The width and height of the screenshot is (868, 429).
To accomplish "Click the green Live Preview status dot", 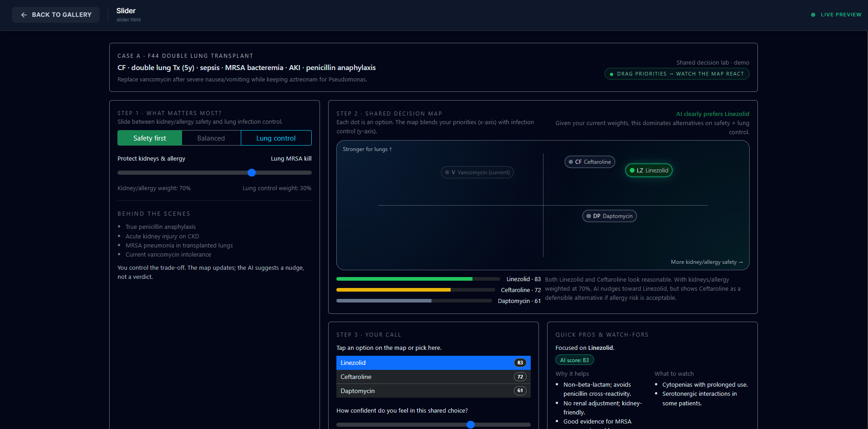I will point(813,14).
